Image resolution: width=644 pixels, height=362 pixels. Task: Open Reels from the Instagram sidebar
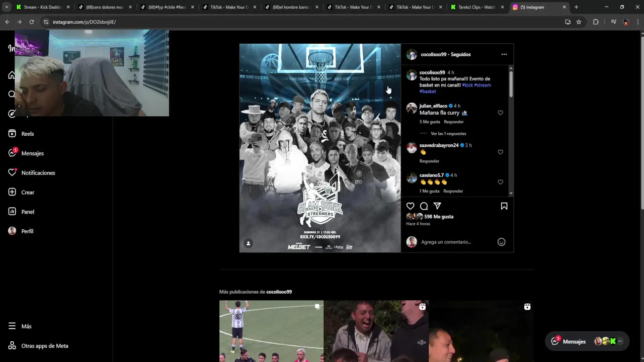pos(21,134)
